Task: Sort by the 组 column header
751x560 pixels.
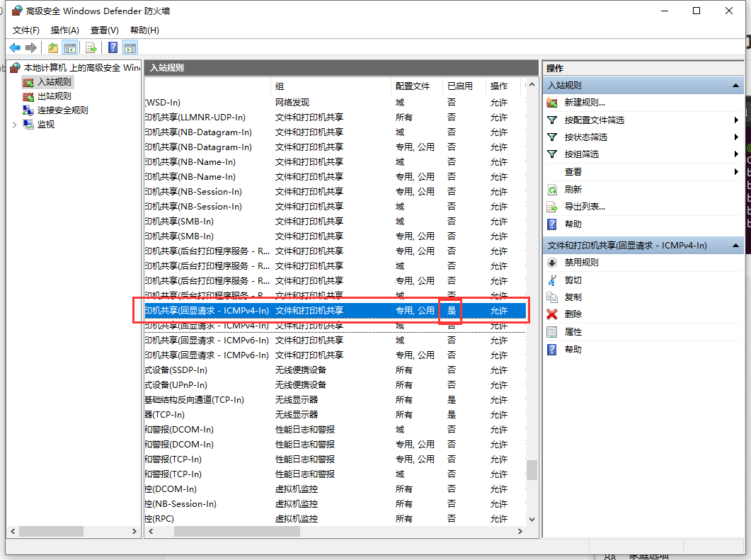Action: (331, 86)
